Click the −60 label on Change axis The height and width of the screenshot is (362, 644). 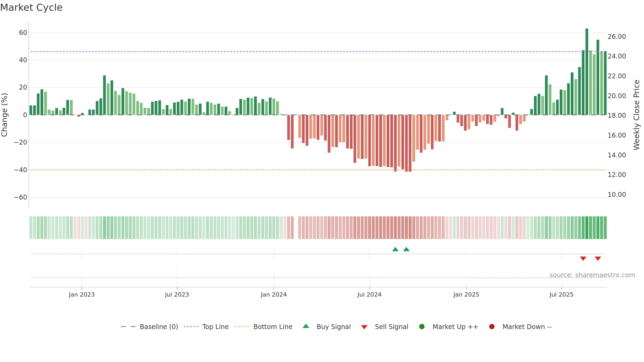(21, 197)
